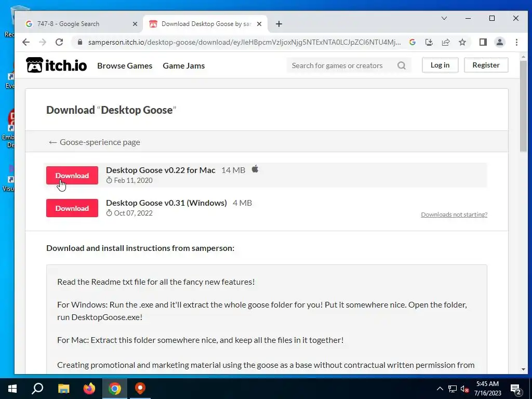The height and width of the screenshot is (399, 532).
Task: Click the install app icon in the address bar
Action: 429,42
